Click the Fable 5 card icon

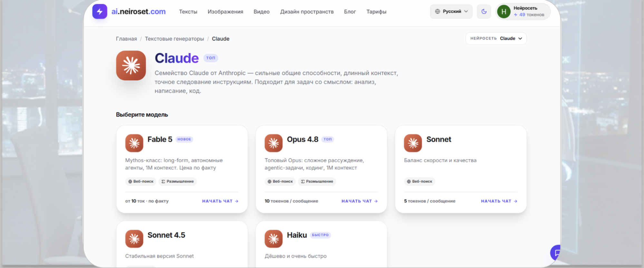(x=134, y=143)
